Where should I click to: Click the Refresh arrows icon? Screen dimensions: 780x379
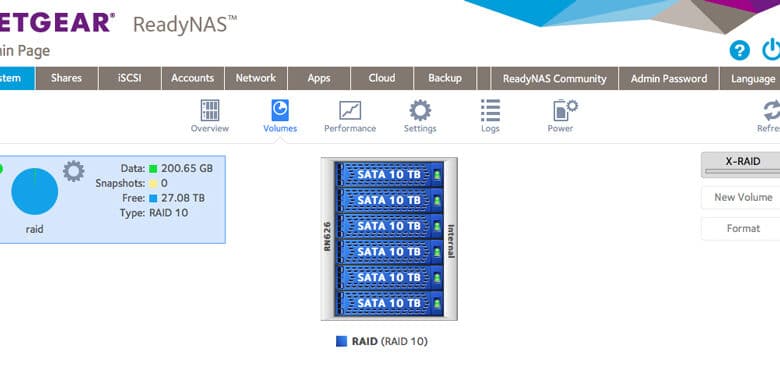pos(773,110)
